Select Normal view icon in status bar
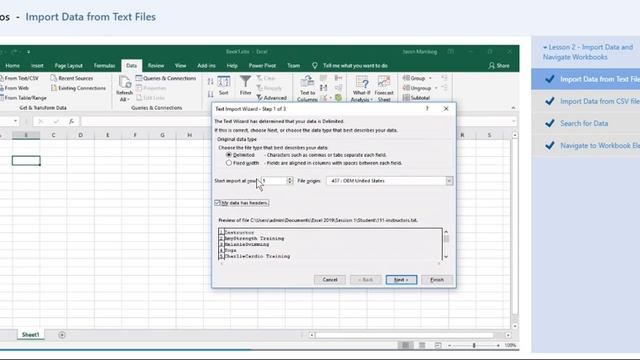The image size is (640, 360). pyautogui.click(x=405, y=345)
